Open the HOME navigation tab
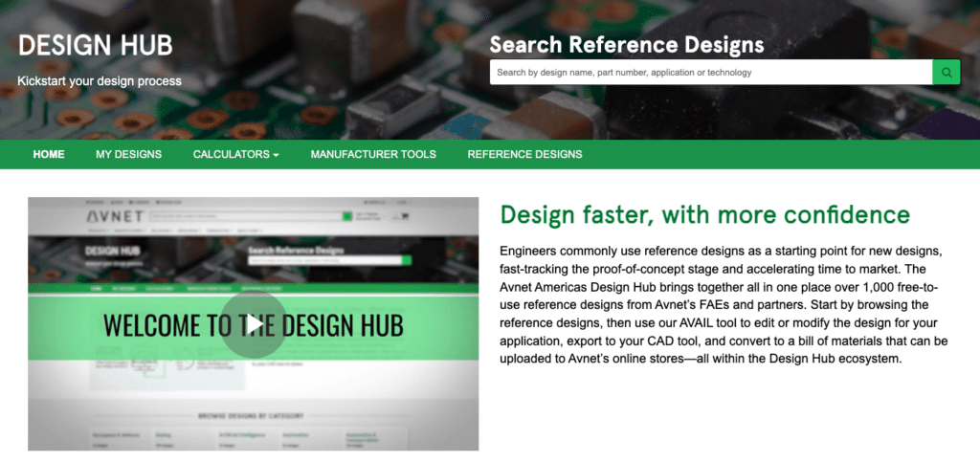 [x=49, y=154]
